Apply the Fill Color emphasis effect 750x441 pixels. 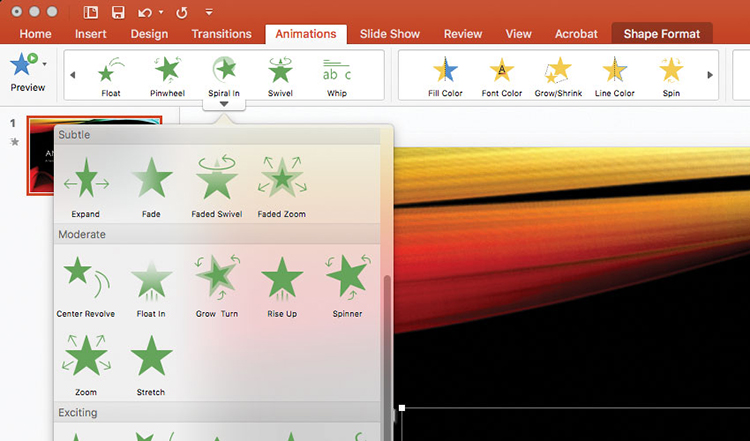click(x=445, y=76)
